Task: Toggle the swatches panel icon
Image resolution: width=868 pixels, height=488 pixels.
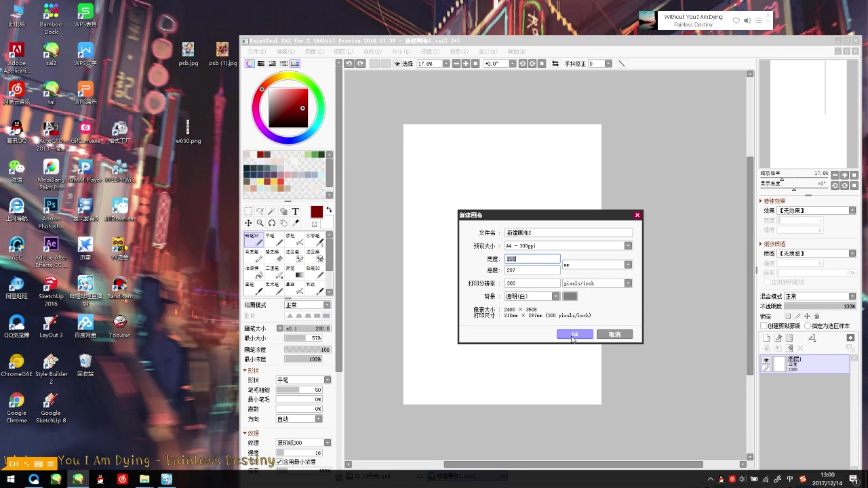Action: click(x=295, y=64)
